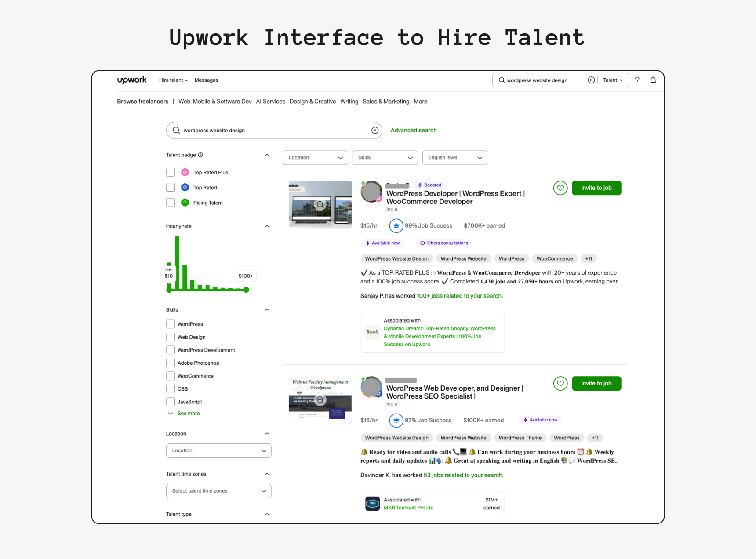This screenshot has width=756, height=559.
Task: Click the Rising Talent badge icon
Action: (x=185, y=203)
